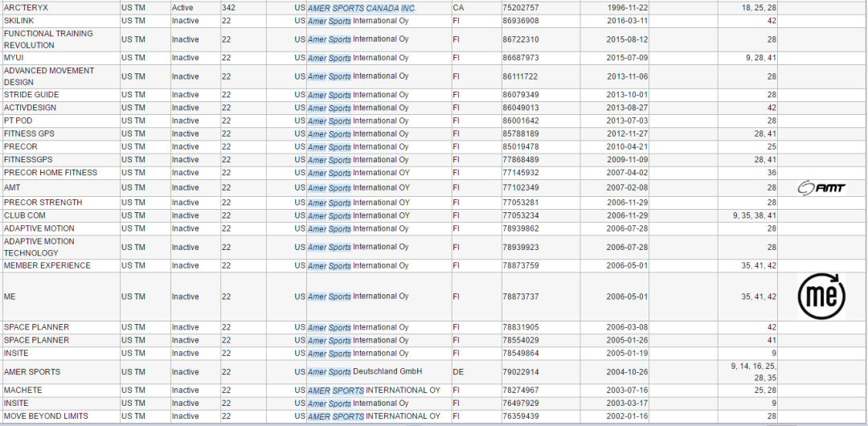Click serial number 78554029

[520, 340]
